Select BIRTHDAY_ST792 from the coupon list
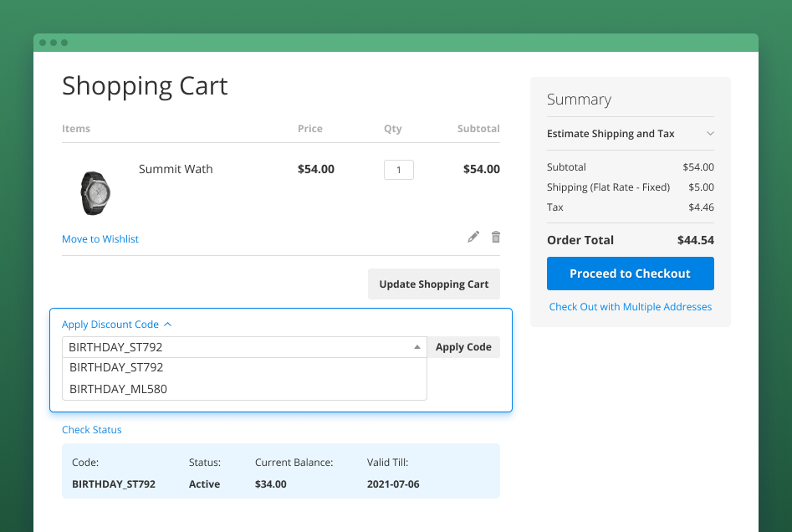This screenshot has height=532, width=792. [x=116, y=366]
